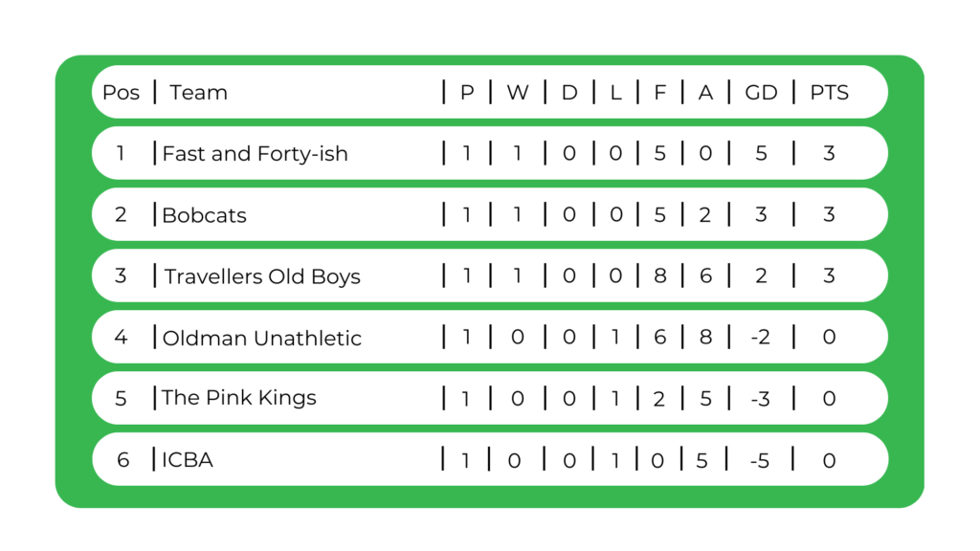Viewport: 980px width, 551px height.
Task: Click the ICBA team name
Action: click(188, 460)
